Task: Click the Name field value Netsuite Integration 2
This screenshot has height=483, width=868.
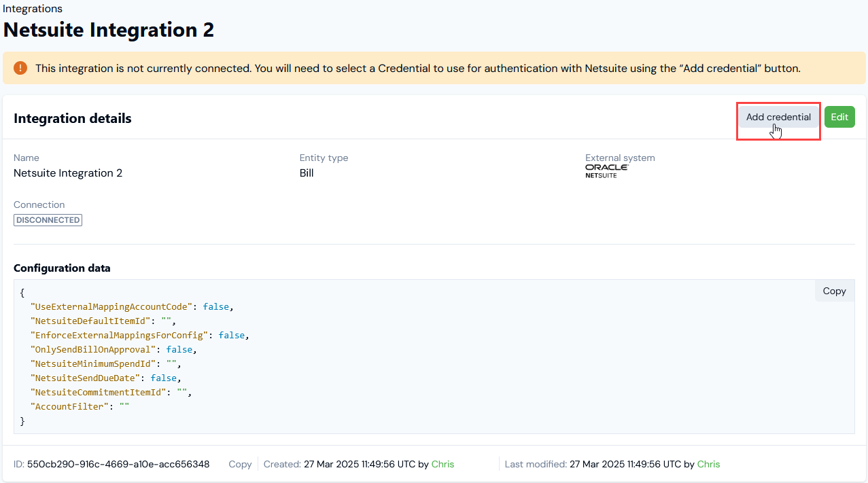Action: tap(68, 173)
